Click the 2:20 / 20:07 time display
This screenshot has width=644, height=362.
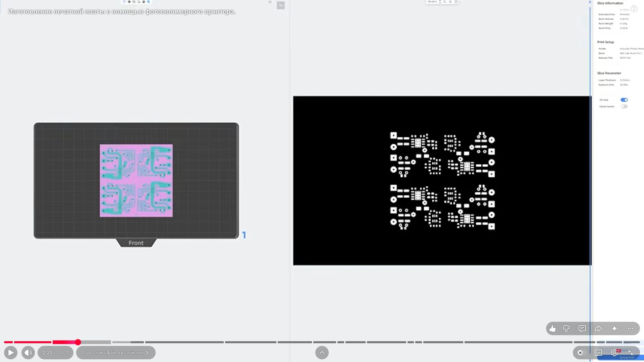click(x=55, y=353)
